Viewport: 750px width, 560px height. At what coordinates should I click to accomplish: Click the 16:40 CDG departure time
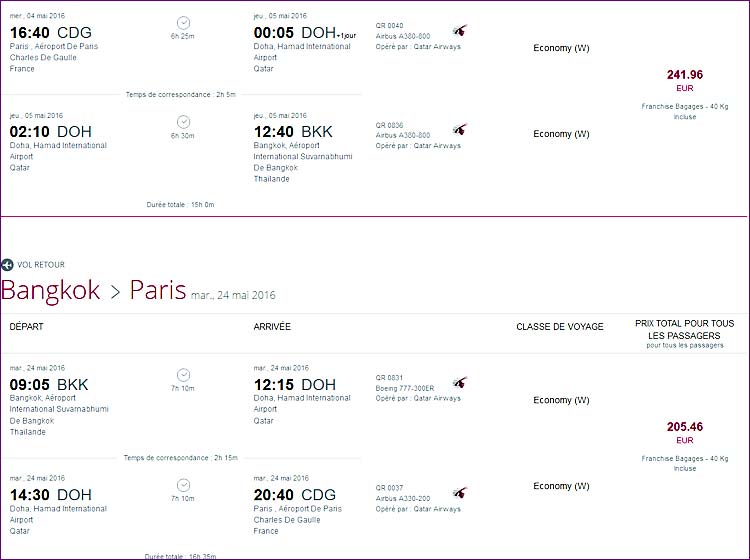(50, 32)
